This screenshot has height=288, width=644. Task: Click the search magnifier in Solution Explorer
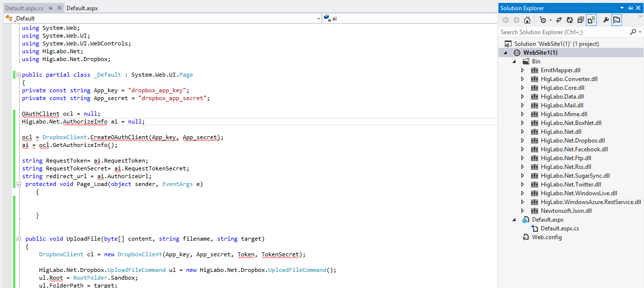pyautogui.click(x=633, y=32)
